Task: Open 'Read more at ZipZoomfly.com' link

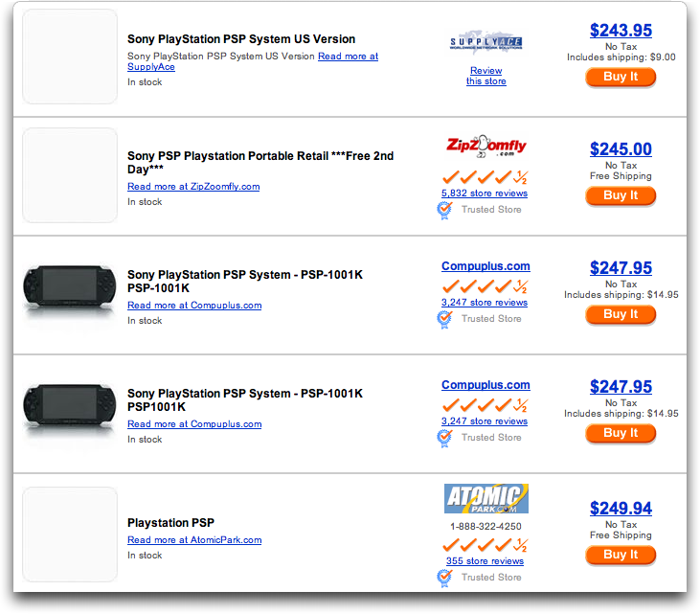Action: pyautogui.click(x=193, y=187)
